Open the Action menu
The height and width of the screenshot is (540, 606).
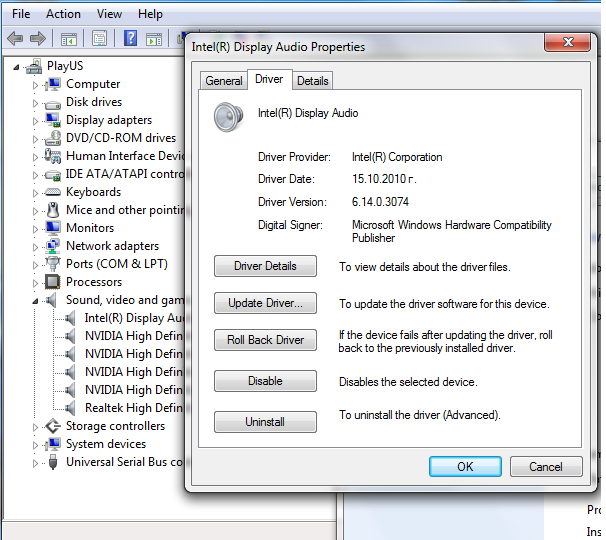tap(63, 14)
